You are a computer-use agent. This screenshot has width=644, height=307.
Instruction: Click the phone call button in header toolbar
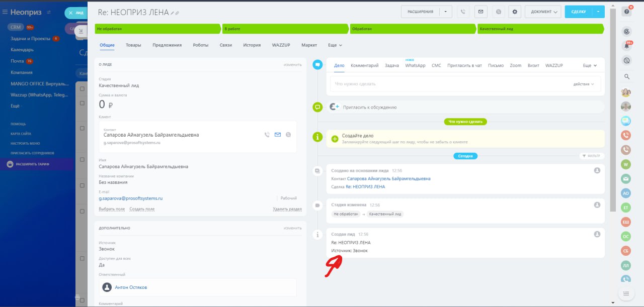pyautogui.click(x=463, y=12)
